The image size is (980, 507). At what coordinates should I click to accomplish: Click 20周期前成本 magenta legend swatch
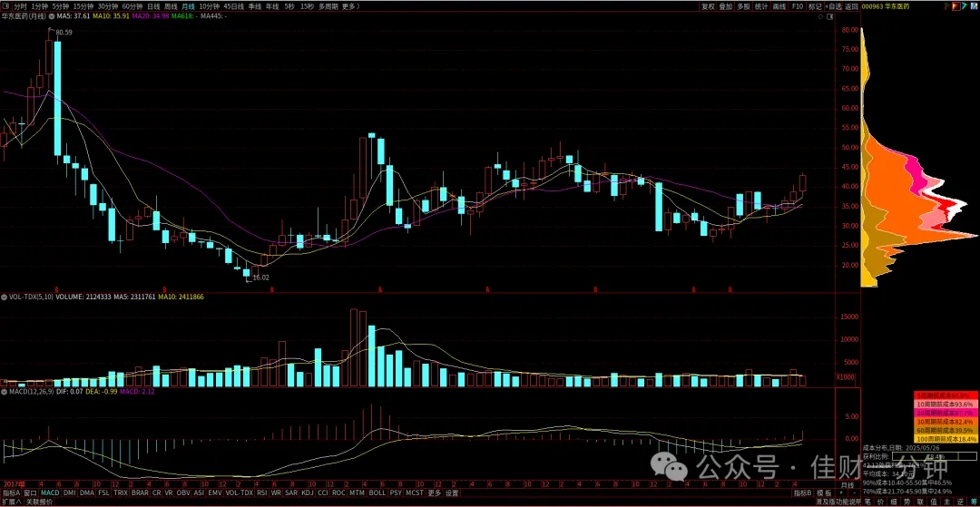tap(946, 413)
